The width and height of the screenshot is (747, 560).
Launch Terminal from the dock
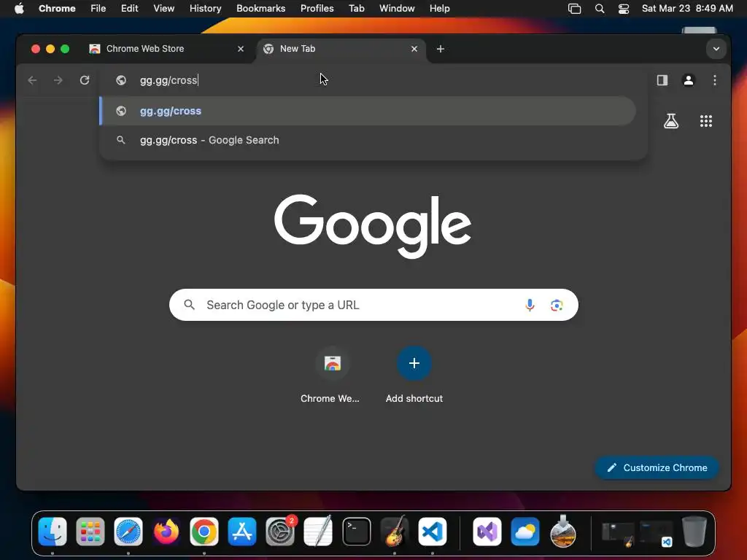pyautogui.click(x=356, y=532)
